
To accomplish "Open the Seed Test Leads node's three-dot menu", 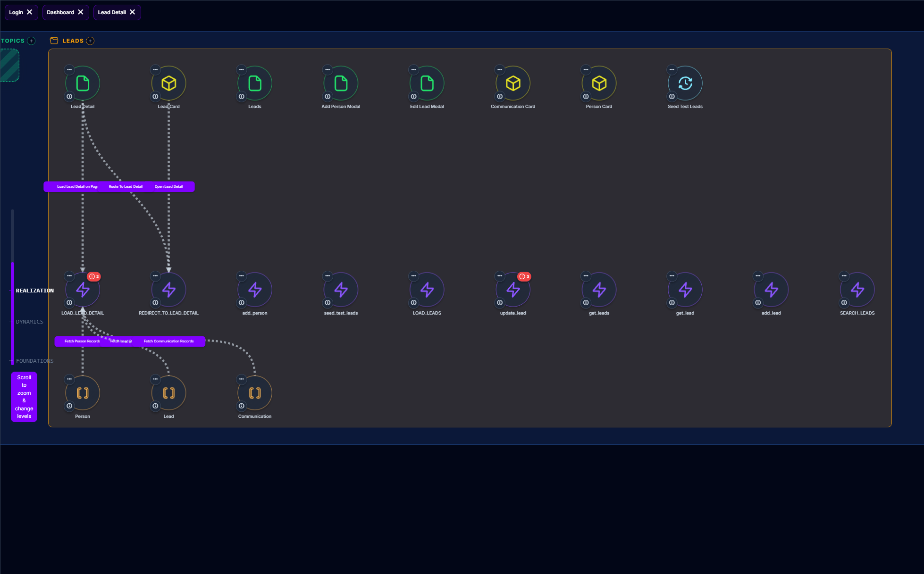I will click(x=672, y=70).
